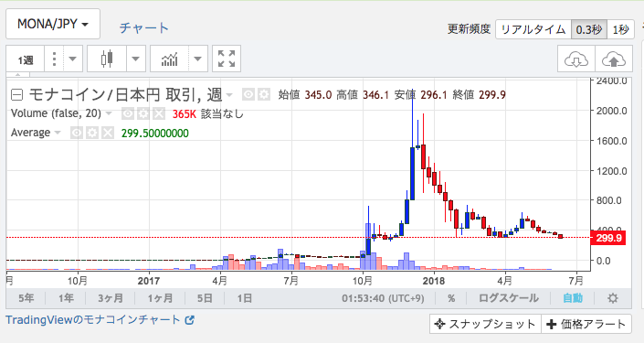Open the interval options three-dot menu
Screen dimensions: 644x343
tap(54, 59)
